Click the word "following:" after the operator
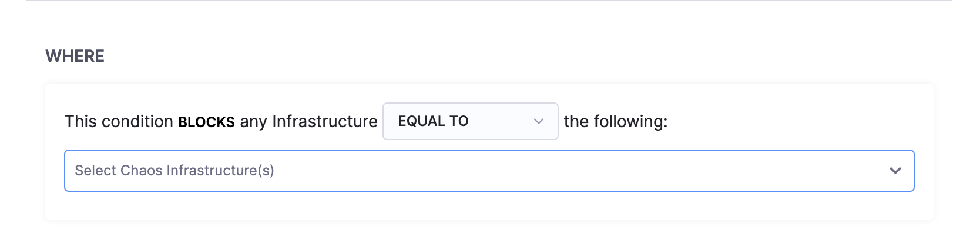The height and width of the screenshot is (239, 980). point(630,121)
